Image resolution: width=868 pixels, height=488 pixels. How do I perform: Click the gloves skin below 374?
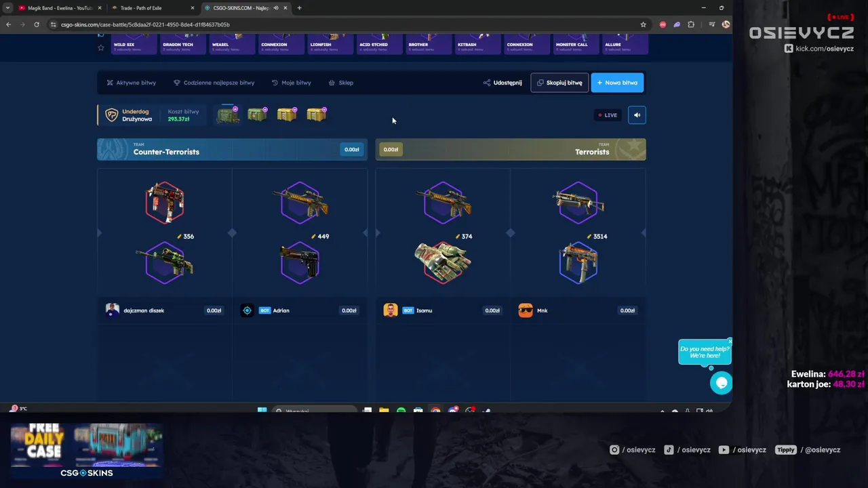pos(443,262)
